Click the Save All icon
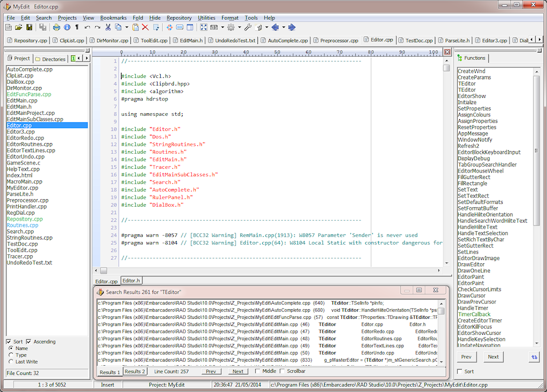 43,27
